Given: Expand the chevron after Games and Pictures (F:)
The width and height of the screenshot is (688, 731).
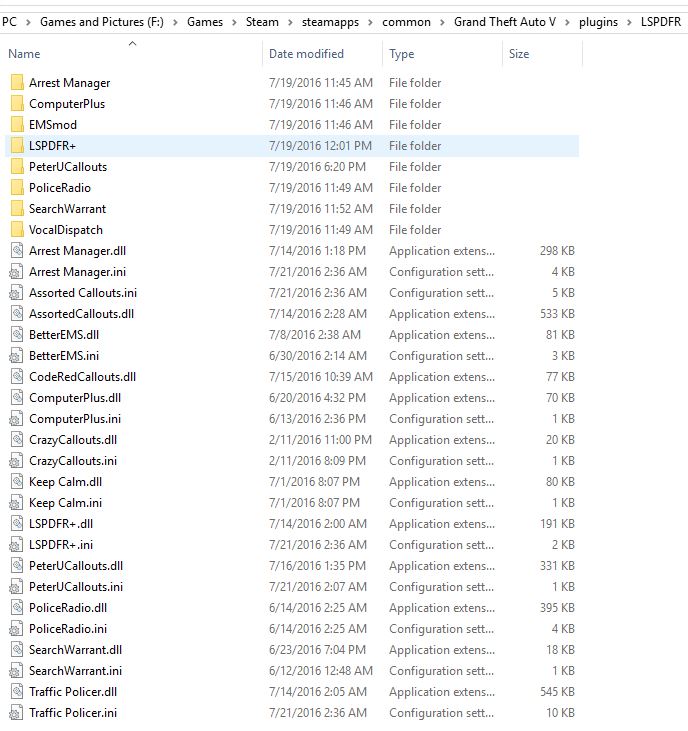Looking at the screenshot, I should click(x=175, y=22).
